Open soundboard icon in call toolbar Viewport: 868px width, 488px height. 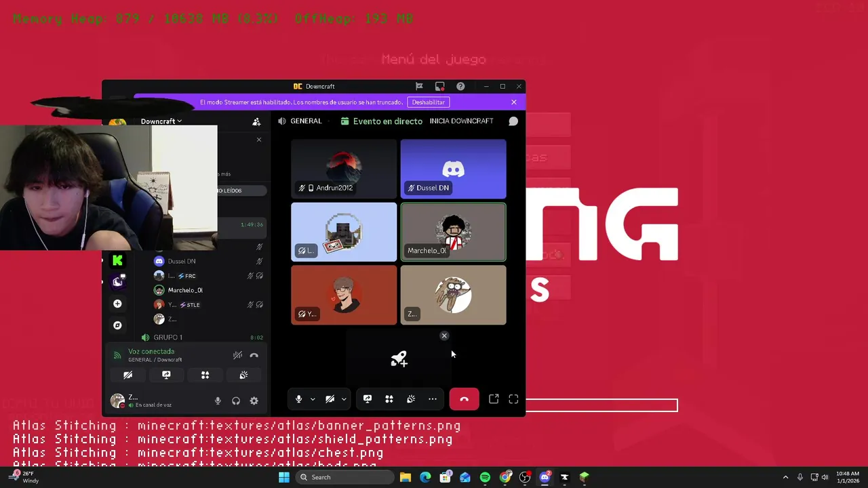coord(411,399)
